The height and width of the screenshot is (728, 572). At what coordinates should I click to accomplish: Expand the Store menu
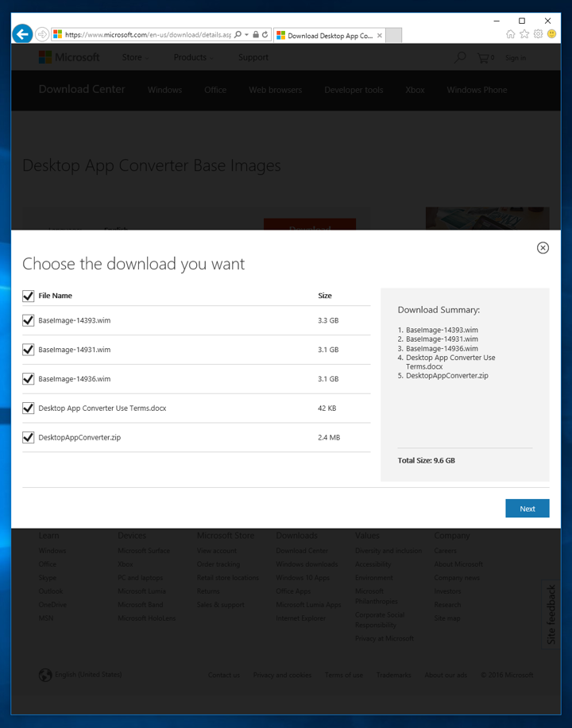(x=136, y=57)
